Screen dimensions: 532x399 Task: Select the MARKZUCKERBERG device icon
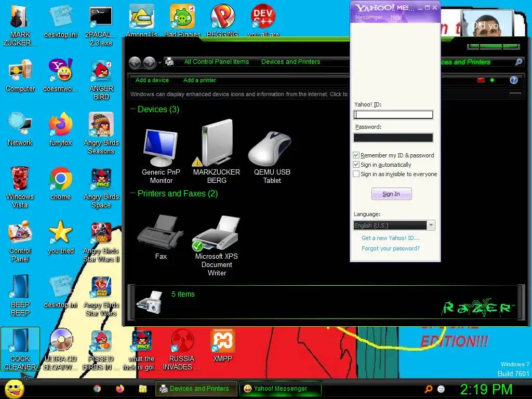(217, 152)
